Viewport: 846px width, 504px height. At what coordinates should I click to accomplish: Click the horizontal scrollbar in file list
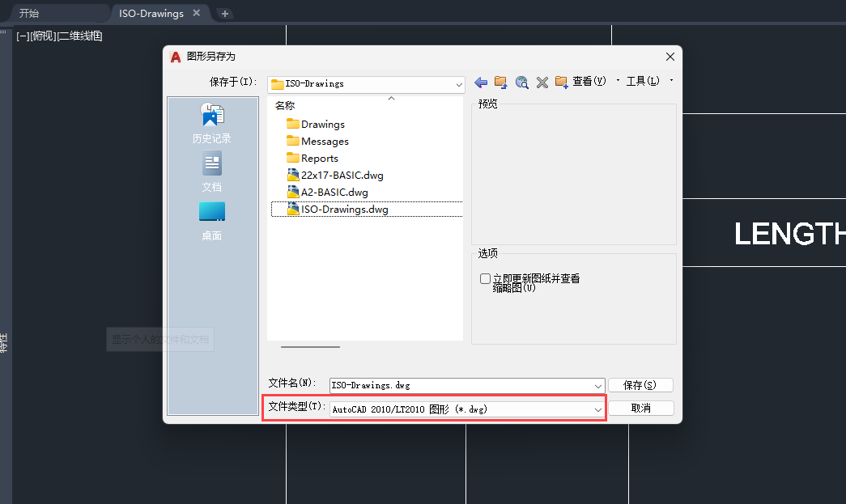point(310,347)
